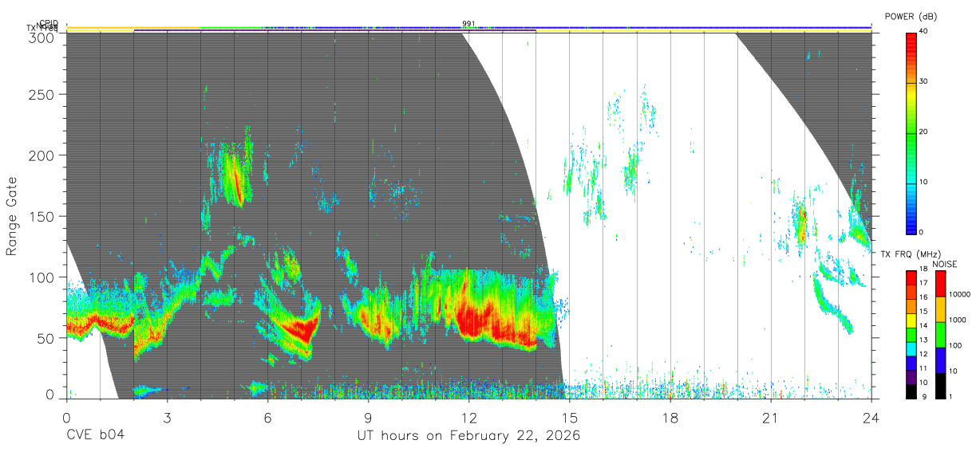The width and height of the screenshot is (980, 452).
Task: Click the blue band of the NOISE scale
Action: coord(940,360)
